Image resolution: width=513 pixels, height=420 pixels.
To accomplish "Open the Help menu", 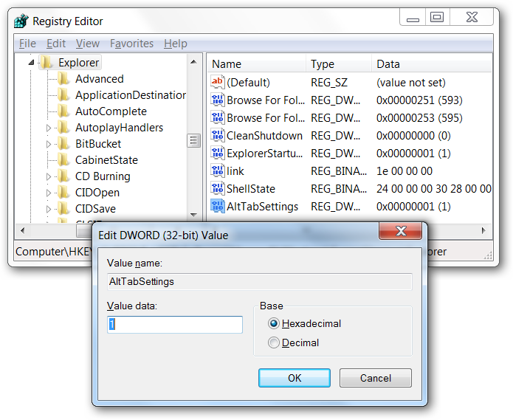I will [176, 44].
